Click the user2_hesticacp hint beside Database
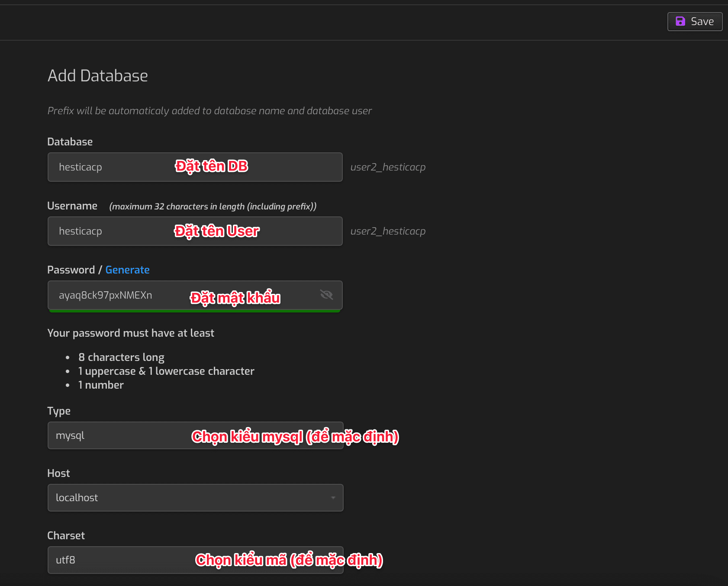This screenshot has width=728, height=586. [x=388, y=167]
